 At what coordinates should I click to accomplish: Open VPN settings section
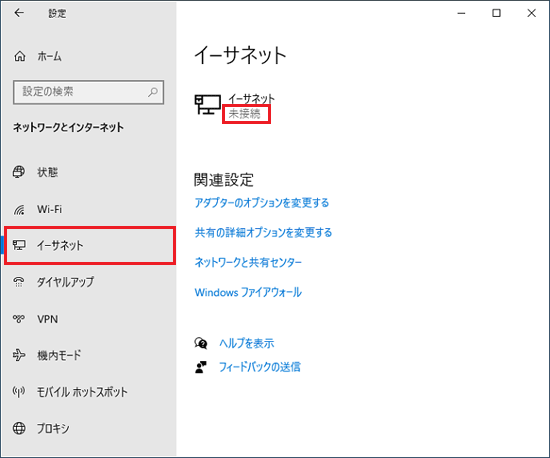point(48,319)
